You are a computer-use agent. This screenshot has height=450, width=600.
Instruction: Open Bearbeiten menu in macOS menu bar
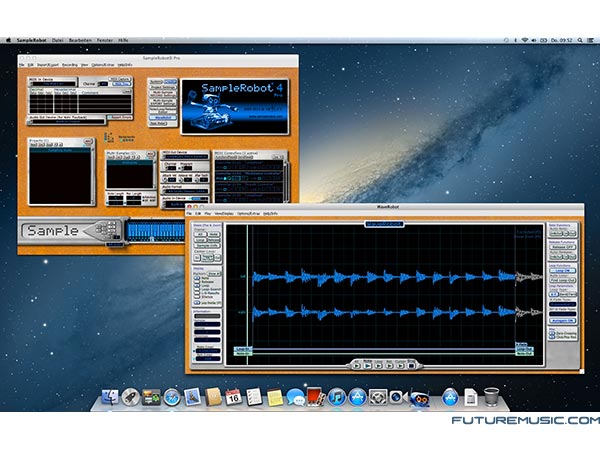(80, 40)
